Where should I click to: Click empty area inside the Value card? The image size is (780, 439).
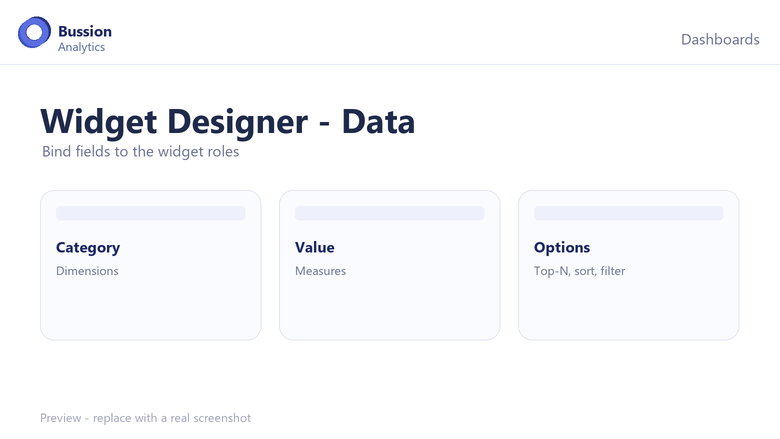390,308
